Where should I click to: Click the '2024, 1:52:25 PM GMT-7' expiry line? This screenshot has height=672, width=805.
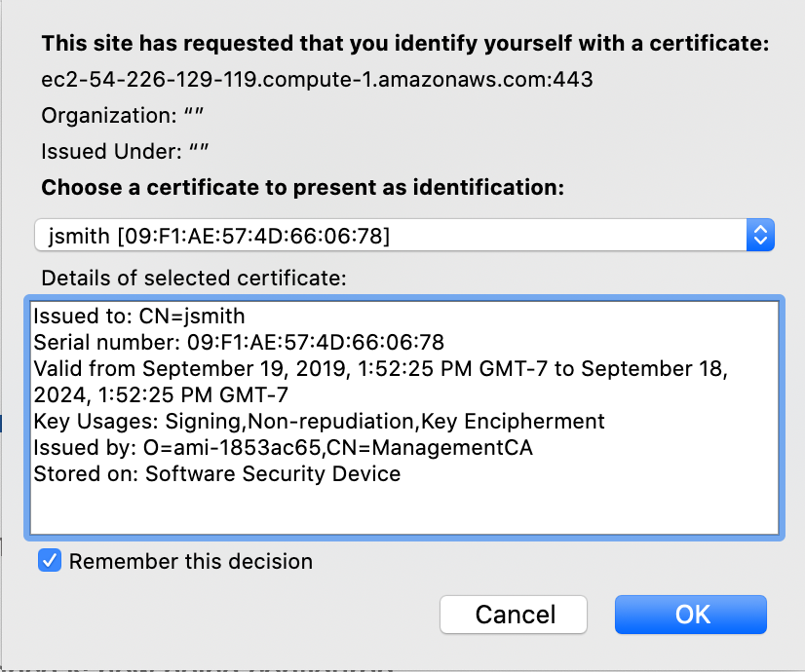click(x=161, y=395)
